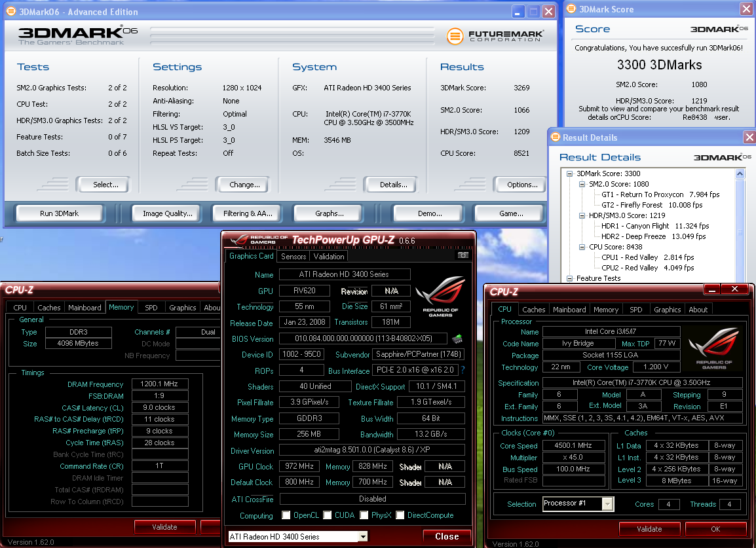756x548 pixels.
Task: Click Select under Tests
Action: click(105, 185)
